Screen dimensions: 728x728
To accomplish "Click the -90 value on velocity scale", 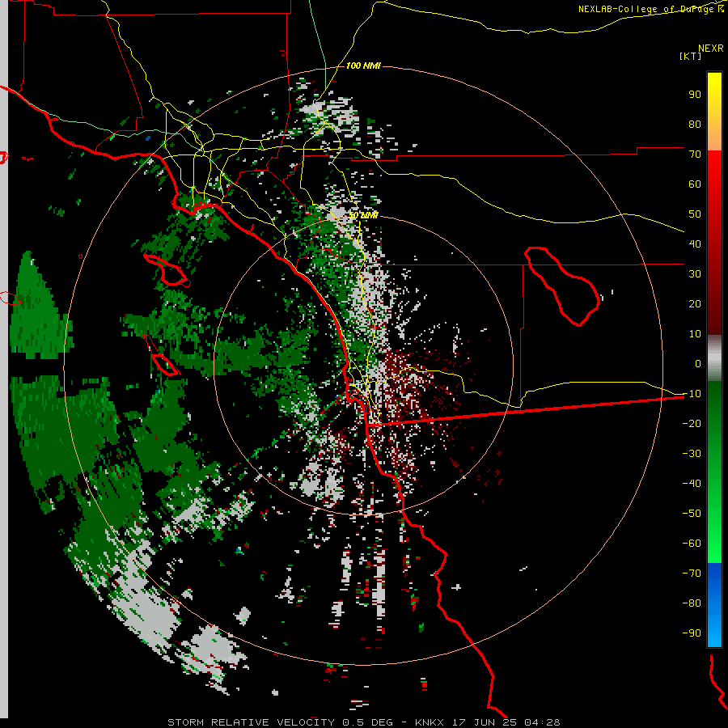I will click(692, 633).
